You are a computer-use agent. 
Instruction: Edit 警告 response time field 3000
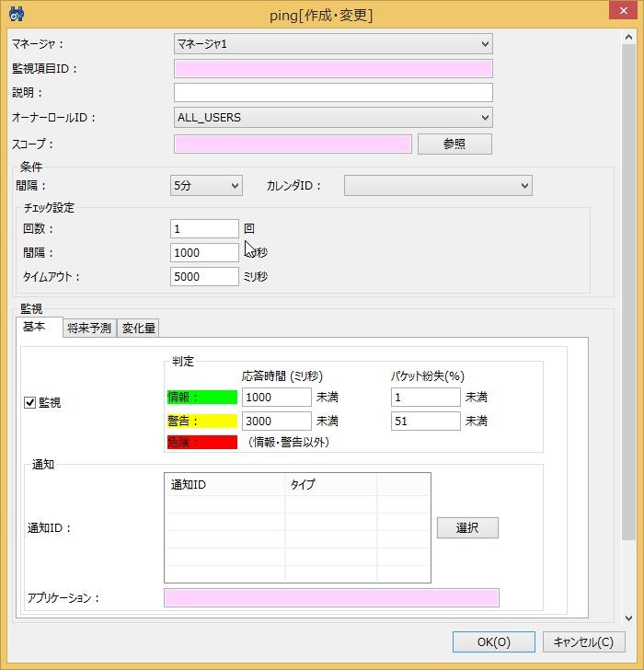276,421
